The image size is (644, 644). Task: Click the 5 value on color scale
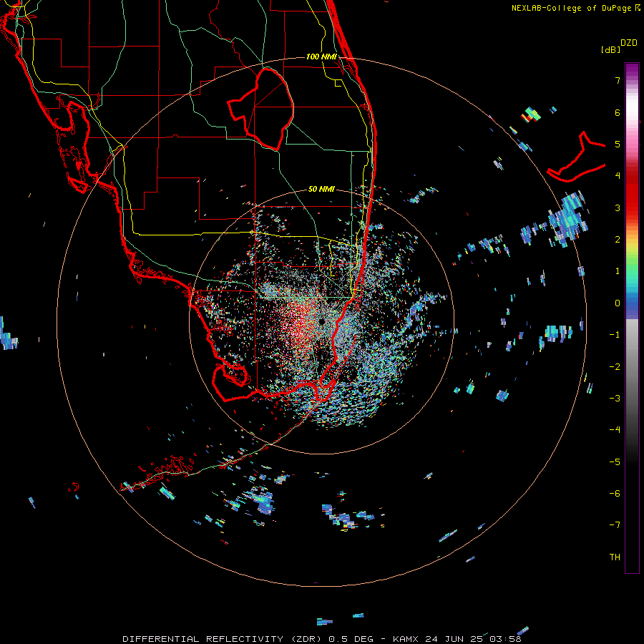click(x=618, y=144)
